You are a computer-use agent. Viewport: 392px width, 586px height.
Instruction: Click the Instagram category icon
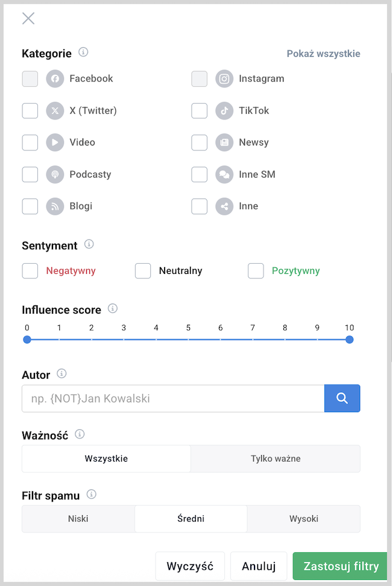click(x=224, y=79)
